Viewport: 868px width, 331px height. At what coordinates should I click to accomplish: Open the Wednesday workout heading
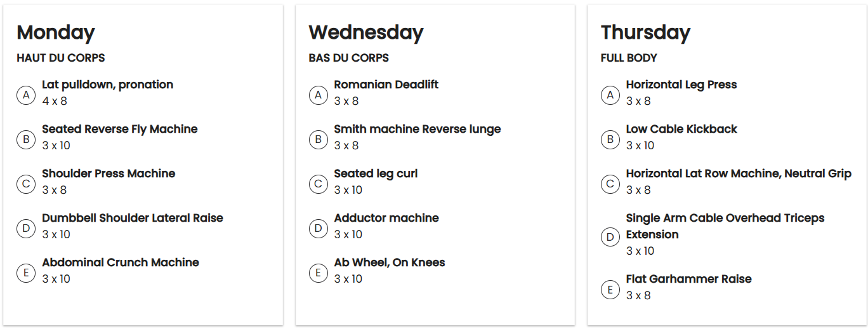(x=366, y=32)
